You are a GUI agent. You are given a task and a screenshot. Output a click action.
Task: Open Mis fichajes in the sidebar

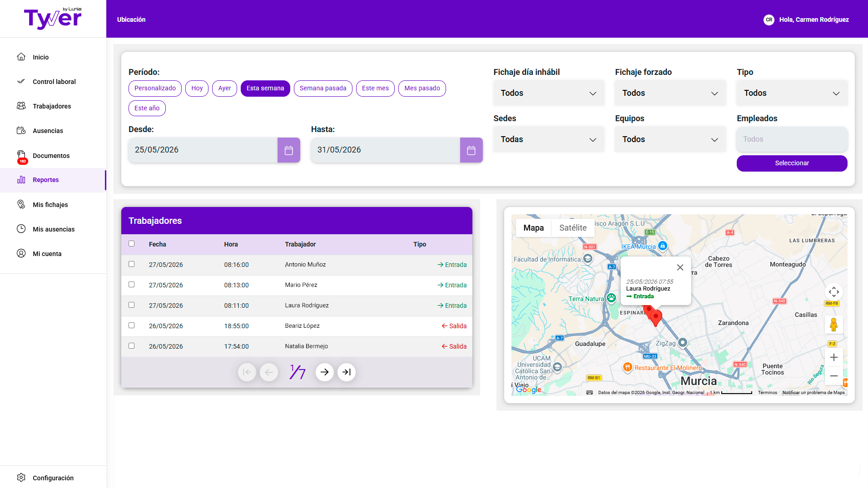tap(53, 205)
